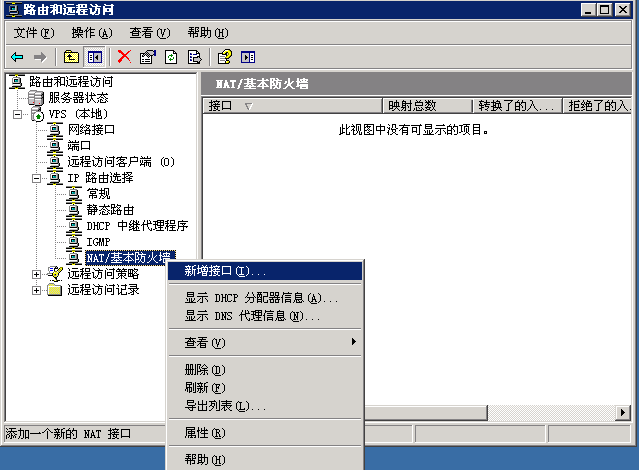This screenshot has height=470, width=639.
Task: Click the 服务器状态 server icon
Action: coord(36,98)
